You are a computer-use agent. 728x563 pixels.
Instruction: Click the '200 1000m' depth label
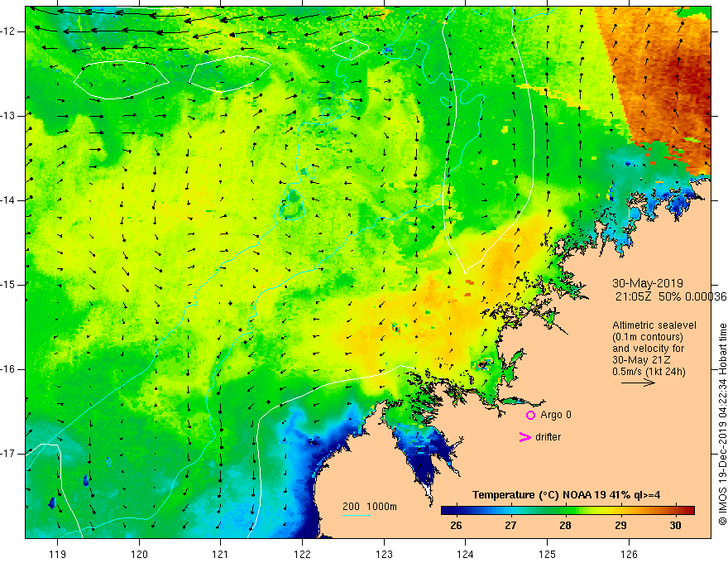pyautogui.click(x=370, y=507)
